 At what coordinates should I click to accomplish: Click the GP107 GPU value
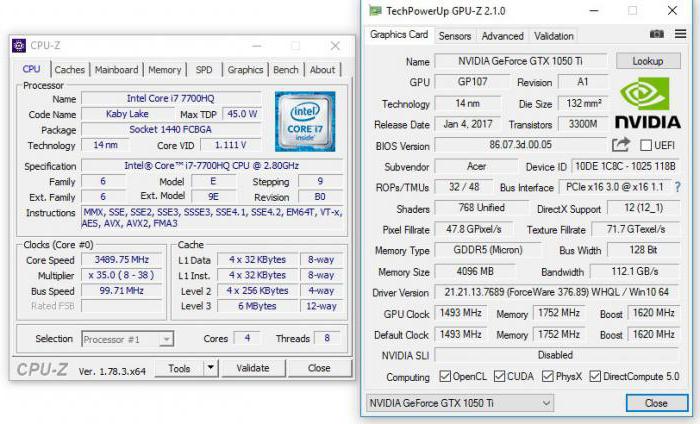click(472, 82)
